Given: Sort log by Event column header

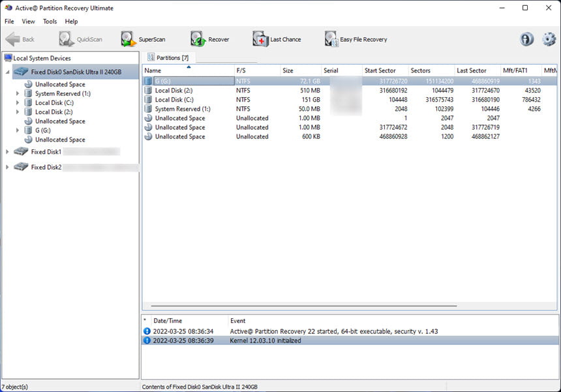Looking at the screenshot, I should click(x=393, y=320).
